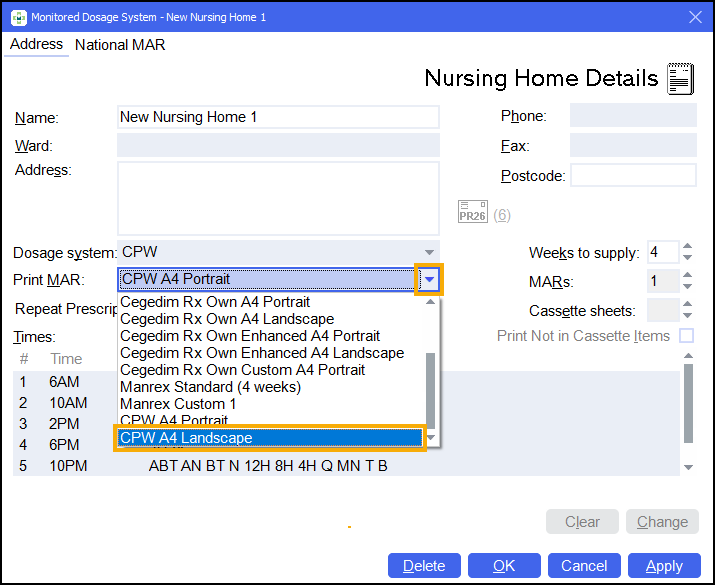This screenshot has width=715, height=585.
Task: Click the Apply button
Action: click(664, 566)
